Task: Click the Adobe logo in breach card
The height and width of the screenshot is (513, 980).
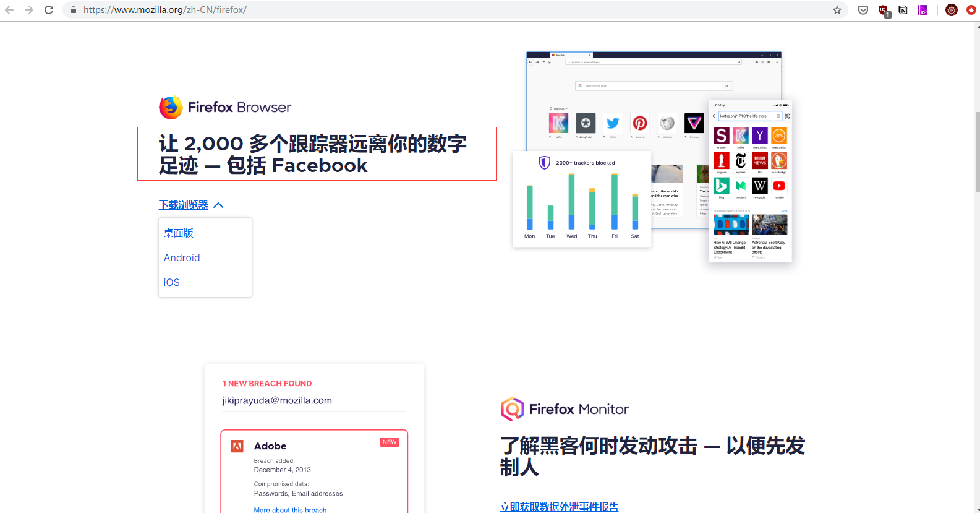Action: (x=237, y=446)
